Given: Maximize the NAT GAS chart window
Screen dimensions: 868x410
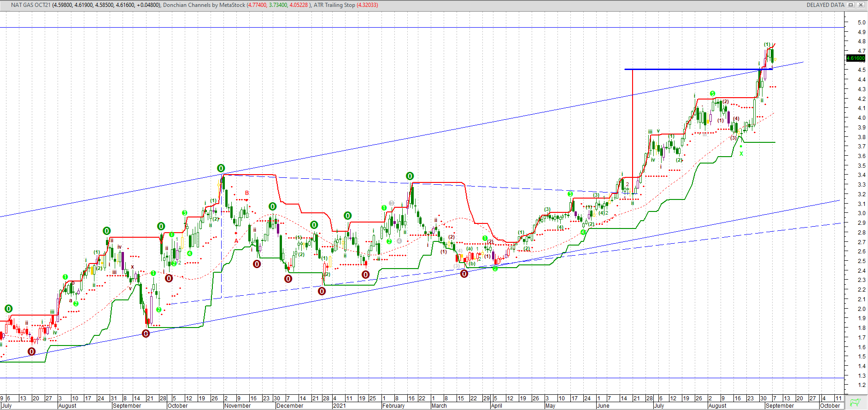Looking at the screenshot, I should (x=850, y=5).
